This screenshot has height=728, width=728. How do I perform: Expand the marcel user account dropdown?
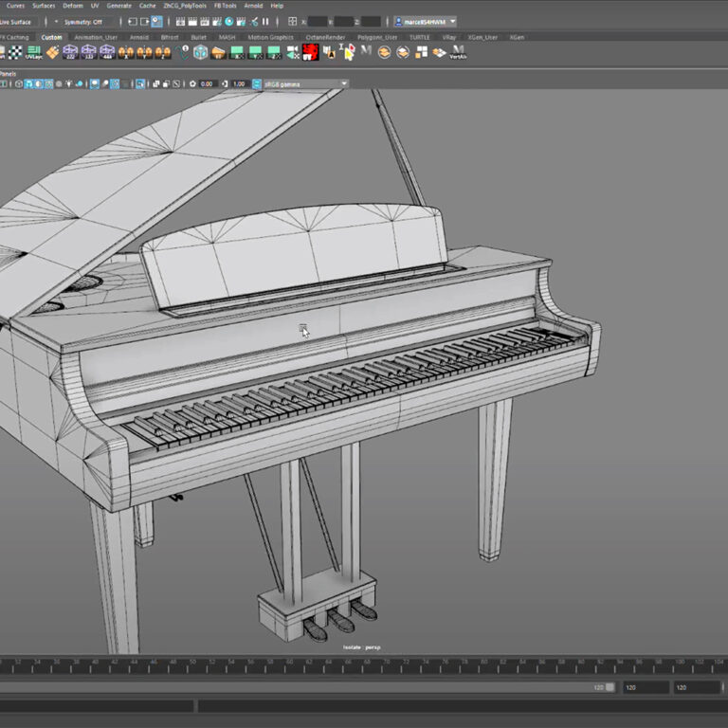tap(426, 21)
